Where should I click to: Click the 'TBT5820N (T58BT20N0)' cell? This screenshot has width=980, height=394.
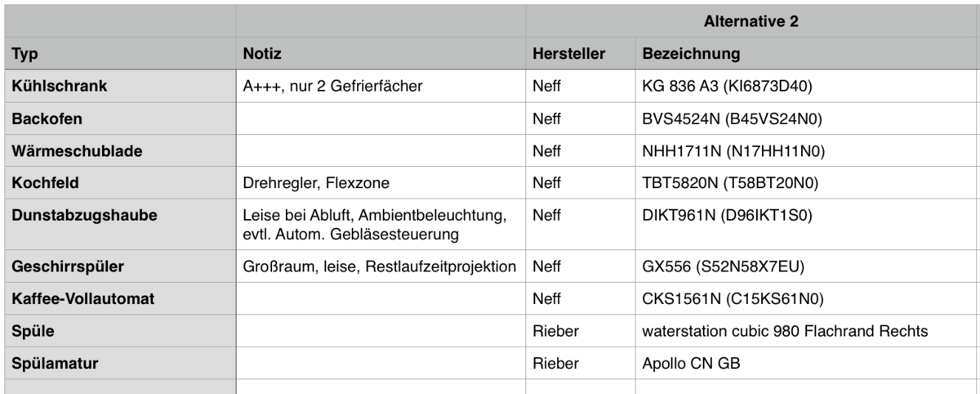click(731, 185)
